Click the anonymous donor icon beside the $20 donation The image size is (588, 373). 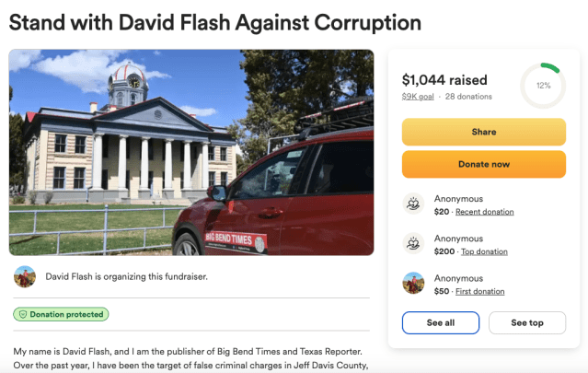(x=413, y=204)
